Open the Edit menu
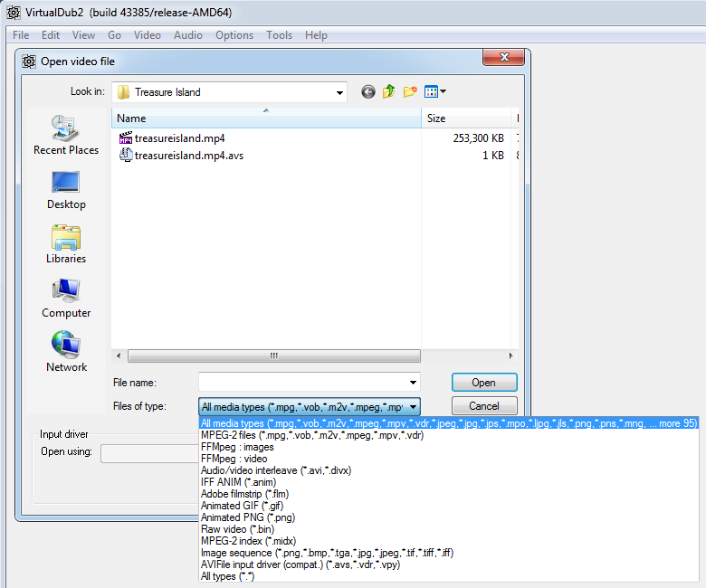The width and height of the screenshot is (706, 588). 51,35
